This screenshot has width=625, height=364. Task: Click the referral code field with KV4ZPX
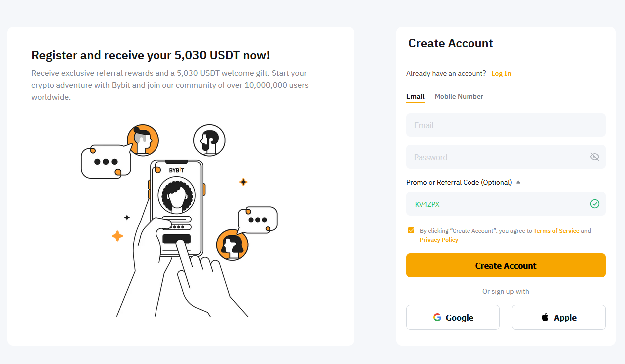pos(498,204)
